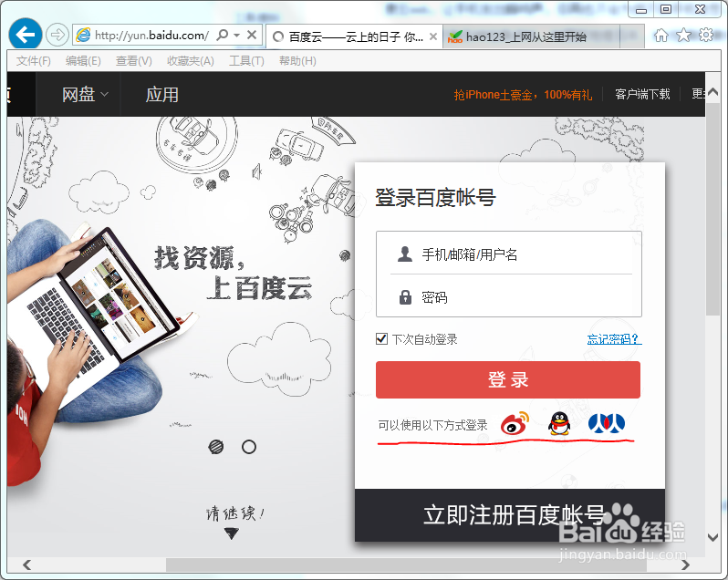The width and height of the screenshot is (728, 580).
Task: Log in with Sina Weibo icon
Action: pyautogui.click(x=515, y=423)
